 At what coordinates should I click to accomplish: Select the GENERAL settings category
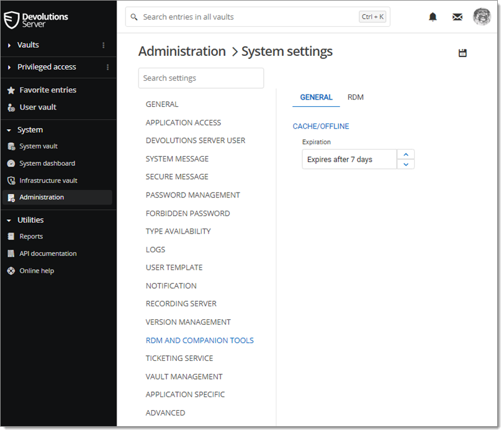161,104
